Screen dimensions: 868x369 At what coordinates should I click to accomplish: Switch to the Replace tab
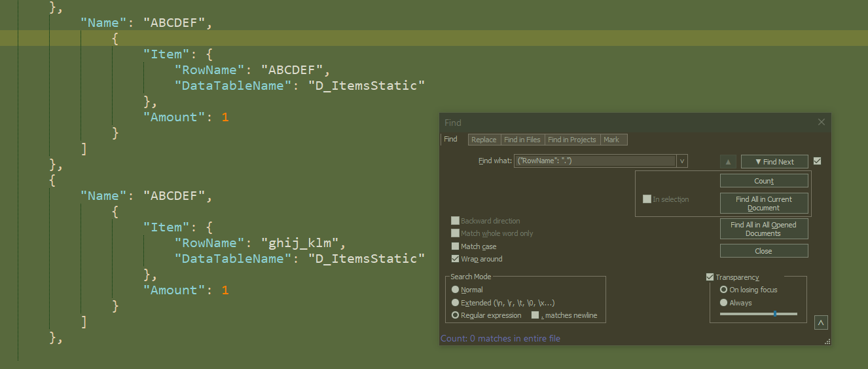point(484,140)
